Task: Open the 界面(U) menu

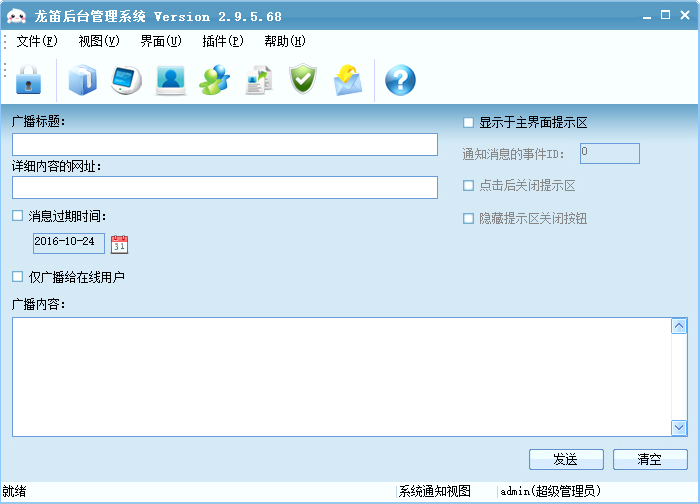Action: (161, 41)
